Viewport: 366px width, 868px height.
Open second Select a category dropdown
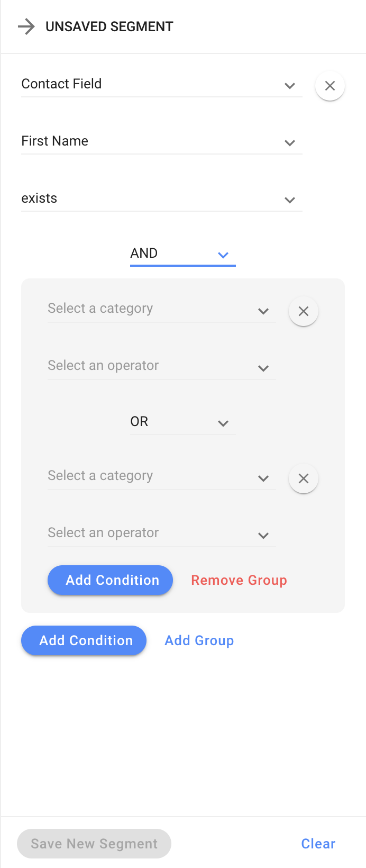click(161, 476)
